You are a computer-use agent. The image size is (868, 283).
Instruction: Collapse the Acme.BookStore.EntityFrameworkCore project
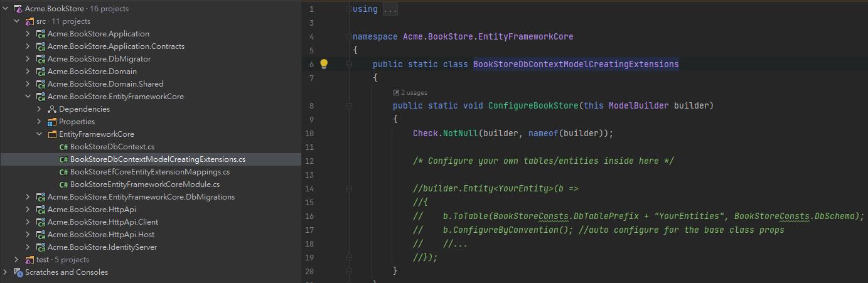pyautogui.click(x=28, y=97)
